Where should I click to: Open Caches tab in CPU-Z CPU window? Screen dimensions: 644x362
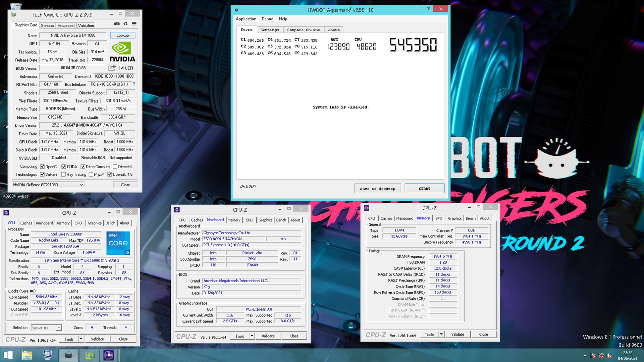26,223
